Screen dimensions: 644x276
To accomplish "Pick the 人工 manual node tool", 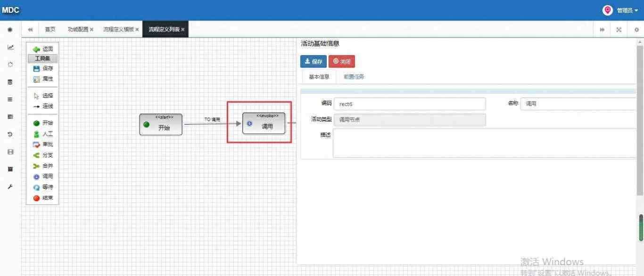I will click(x=43, y=134).
